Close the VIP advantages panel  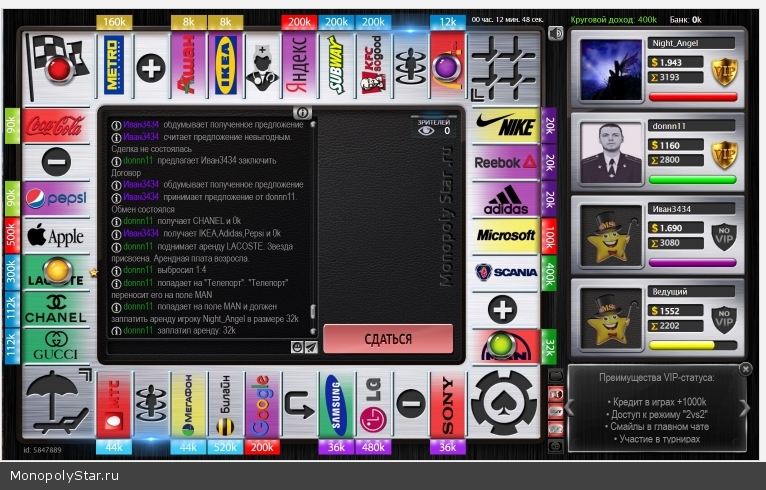(x=745, y=369)
